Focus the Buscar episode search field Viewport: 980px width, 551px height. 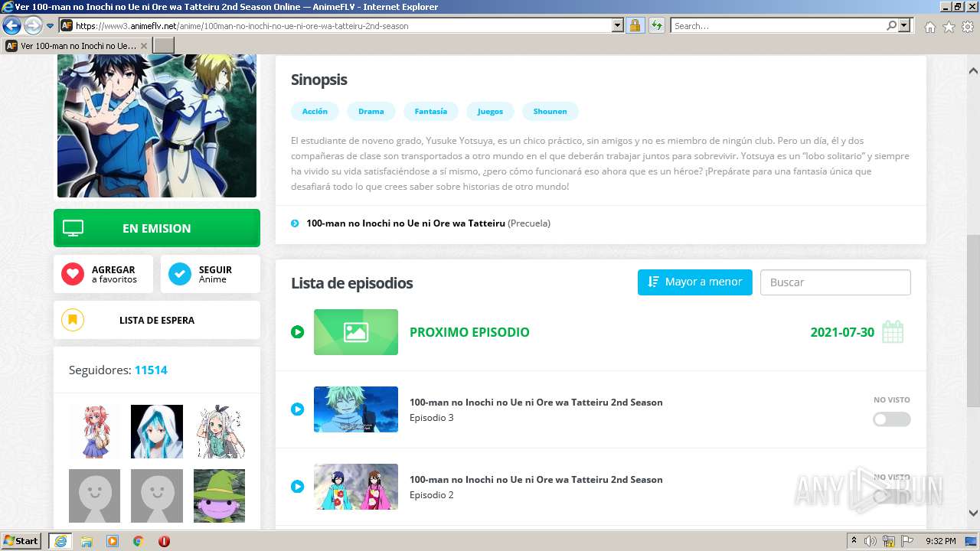[x=835, y=282]
